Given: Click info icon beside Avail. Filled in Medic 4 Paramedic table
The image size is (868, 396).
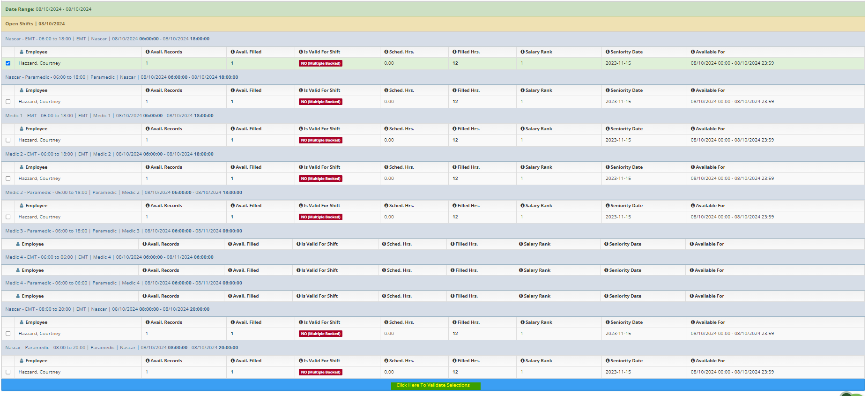Looking at the screenshot, I should pyautogui.click(x=230, y=296).
